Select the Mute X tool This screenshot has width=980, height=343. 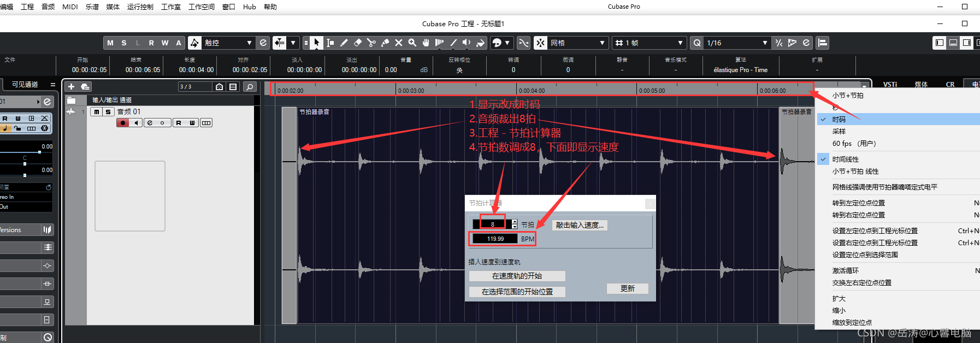[x=399, y=43]
